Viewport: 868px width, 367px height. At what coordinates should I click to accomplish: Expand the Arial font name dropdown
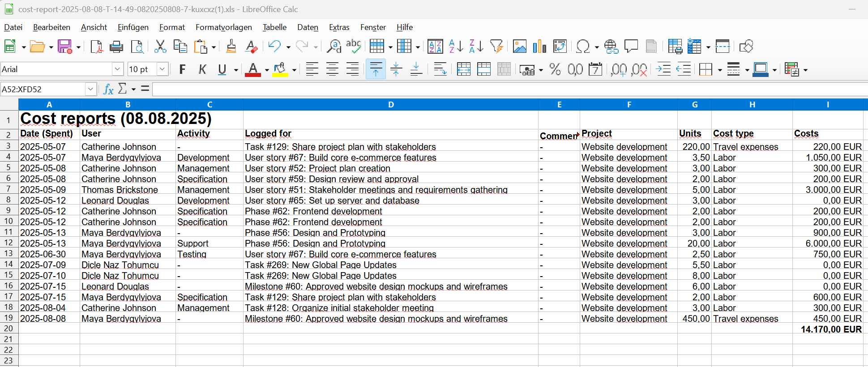pos(117,69)
